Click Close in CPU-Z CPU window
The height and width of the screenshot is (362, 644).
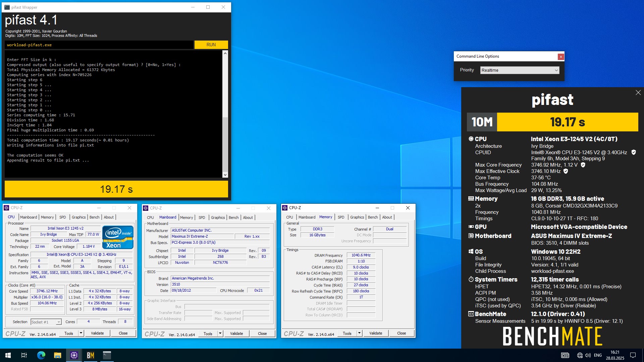tap(123, 333)
